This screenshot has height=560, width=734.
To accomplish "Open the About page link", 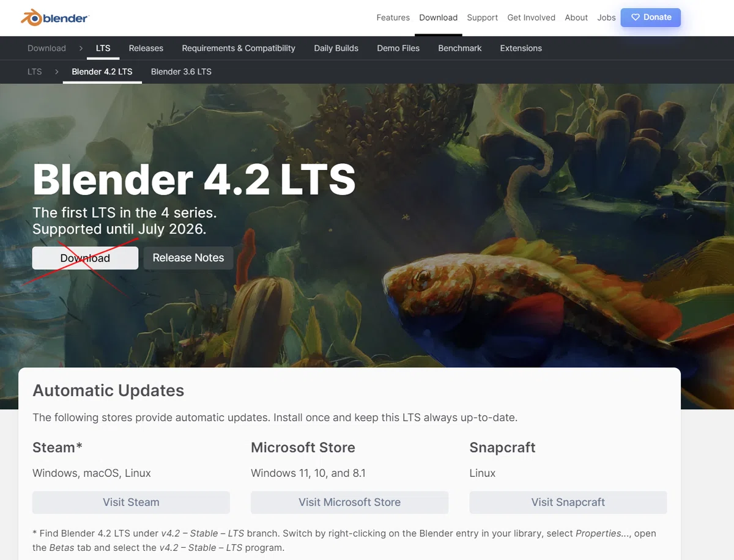I will coord(576,18).
